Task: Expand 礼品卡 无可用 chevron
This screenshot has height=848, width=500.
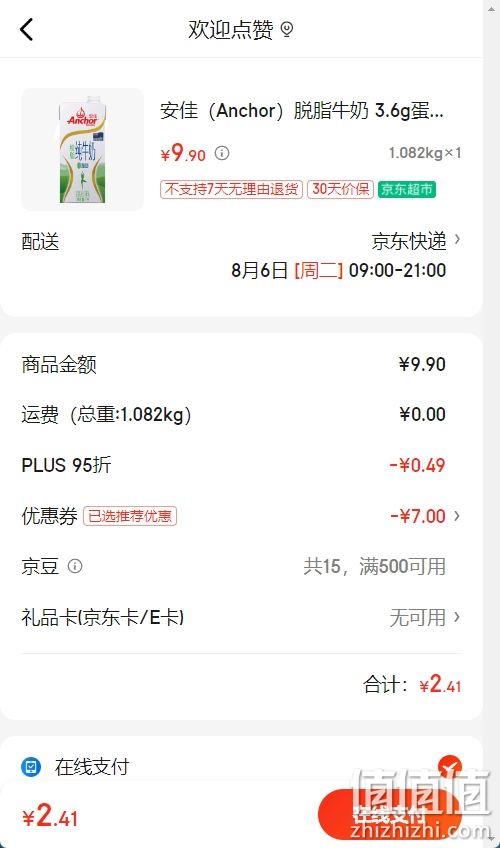Action: pos(457,617)
